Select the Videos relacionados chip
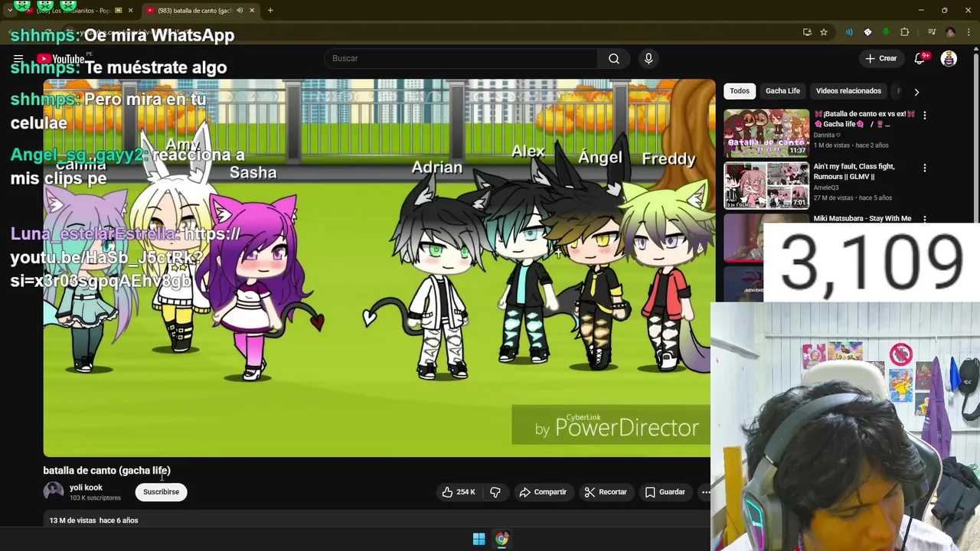Image resolution: width=980 pixels, height=551 pixels. [848, 91]
